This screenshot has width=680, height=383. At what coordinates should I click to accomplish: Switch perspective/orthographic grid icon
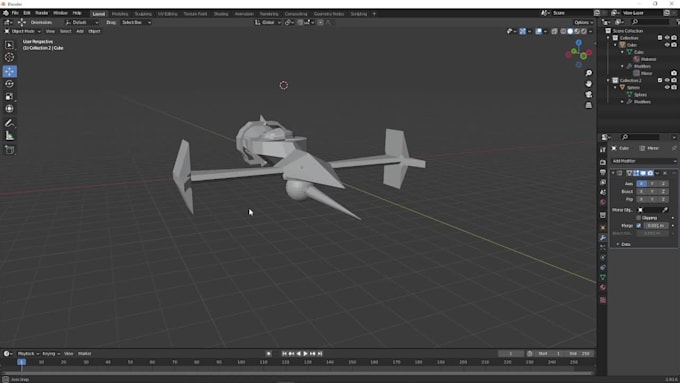(588, 105)
